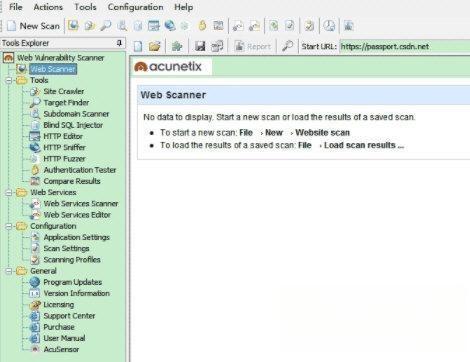
Task: Open the Actions menu
Action: pyautogui.click(x=48, y=7)
